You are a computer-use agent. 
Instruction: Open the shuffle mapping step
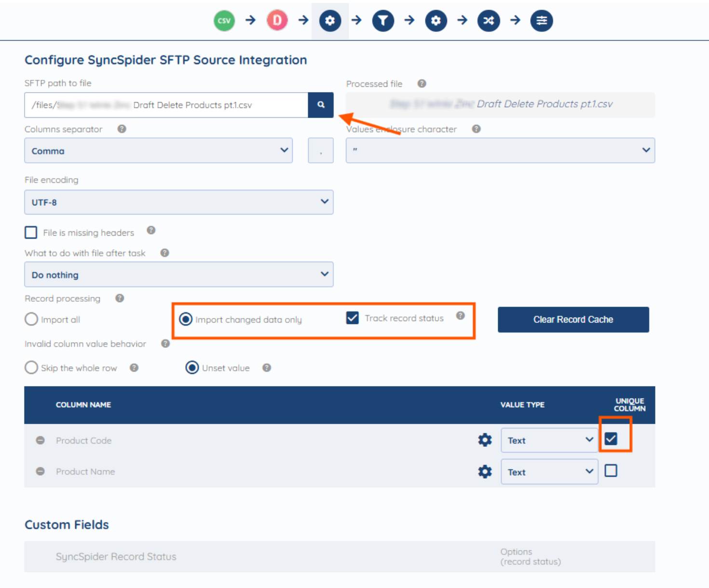coord(489,21)
